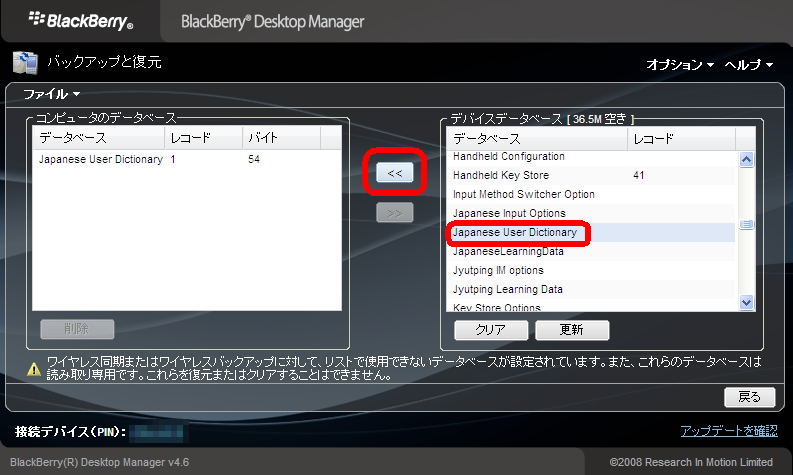Image resolution: width=793 pixels, height=475 pixels.
Task: Click the データベース header in computer list
Action: 99,138
